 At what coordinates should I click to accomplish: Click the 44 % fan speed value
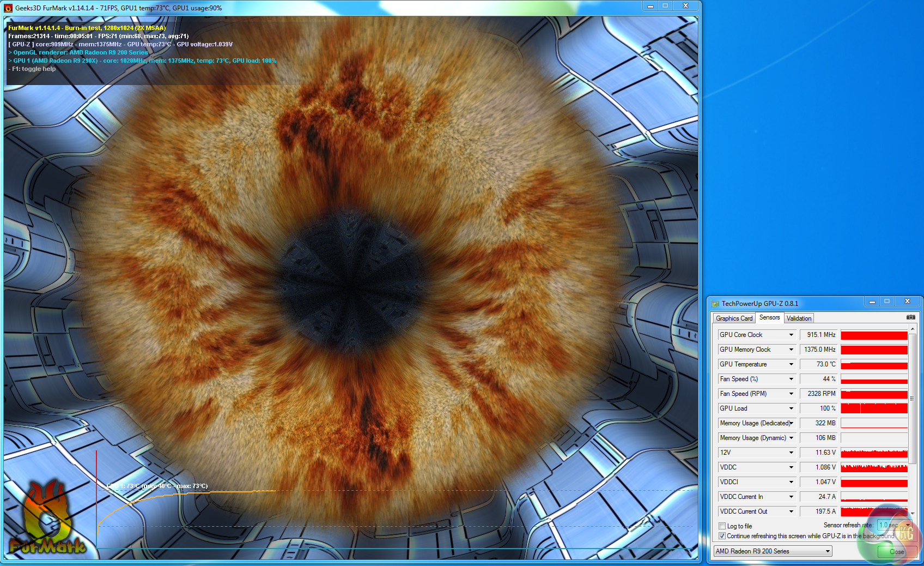[x=818, y=379]
